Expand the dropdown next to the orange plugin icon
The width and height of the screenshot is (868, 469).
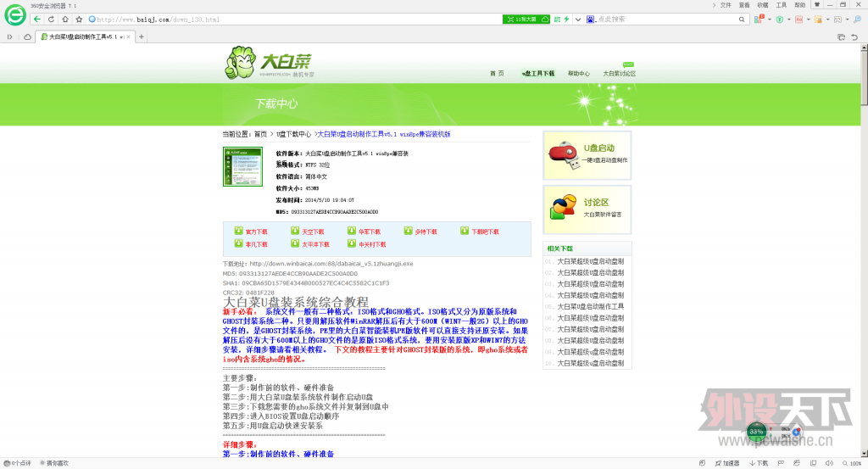tap(827, 20)
